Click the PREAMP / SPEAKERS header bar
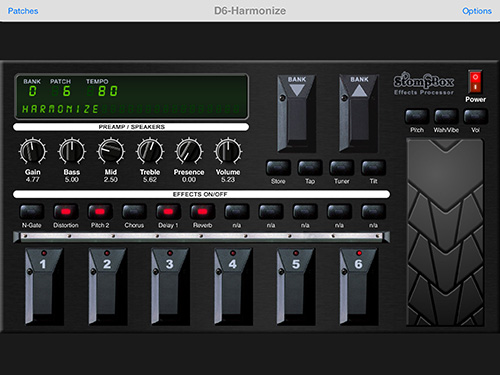The width and height of the screenshot is (500, 375). coord(131,127)
